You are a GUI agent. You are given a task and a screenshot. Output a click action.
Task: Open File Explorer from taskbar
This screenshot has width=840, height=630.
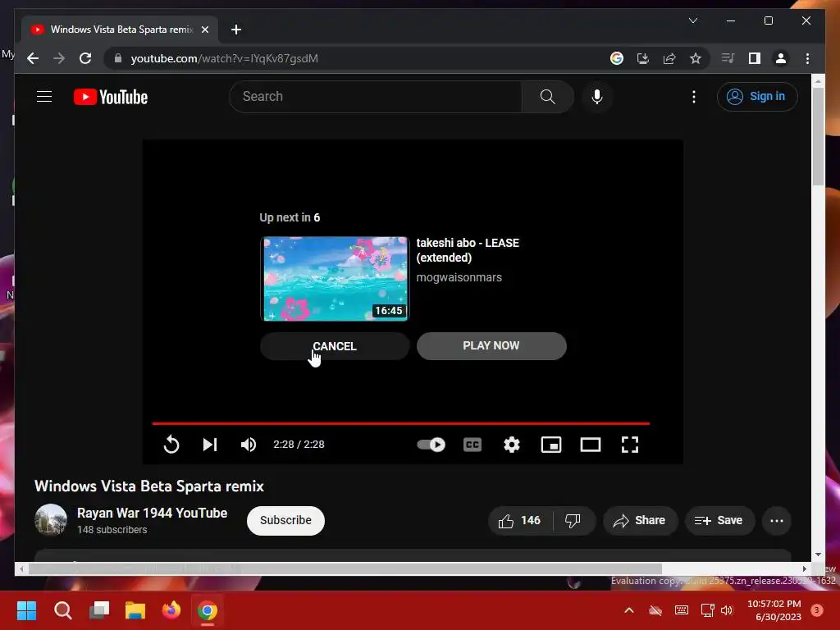(x=135, y=610)
